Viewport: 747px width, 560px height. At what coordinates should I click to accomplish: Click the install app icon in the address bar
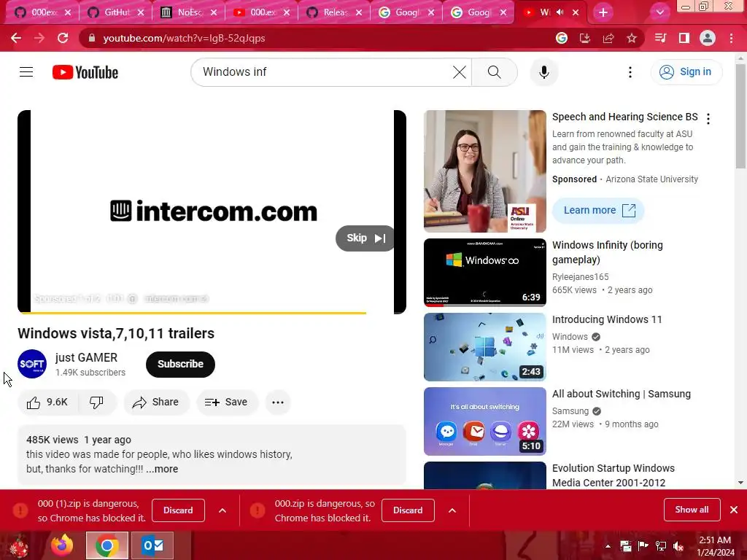coord(585,38)
